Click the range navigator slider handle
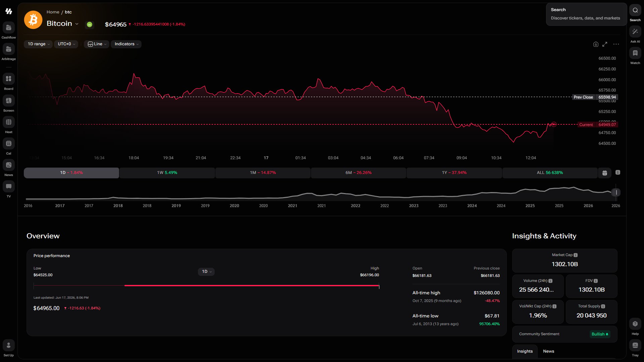The width and height of the screenshot is (644, 362). tap(616, 192)
